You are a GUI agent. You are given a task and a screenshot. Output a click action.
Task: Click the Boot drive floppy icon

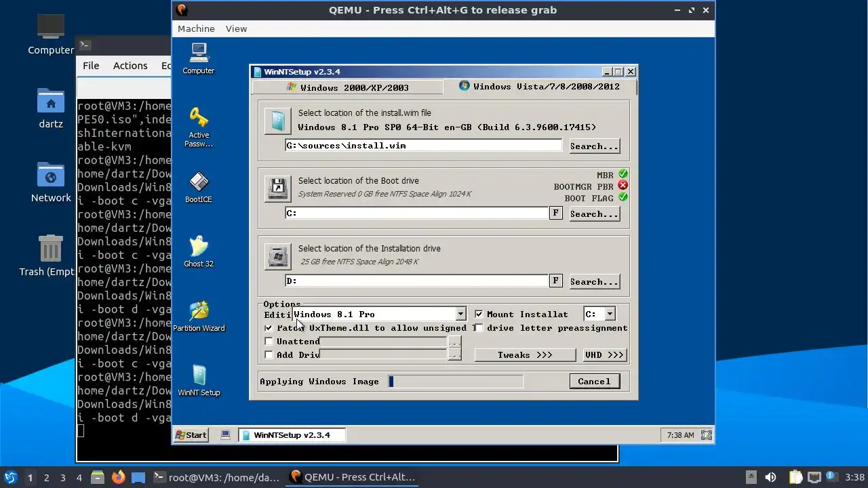[277, 188]
